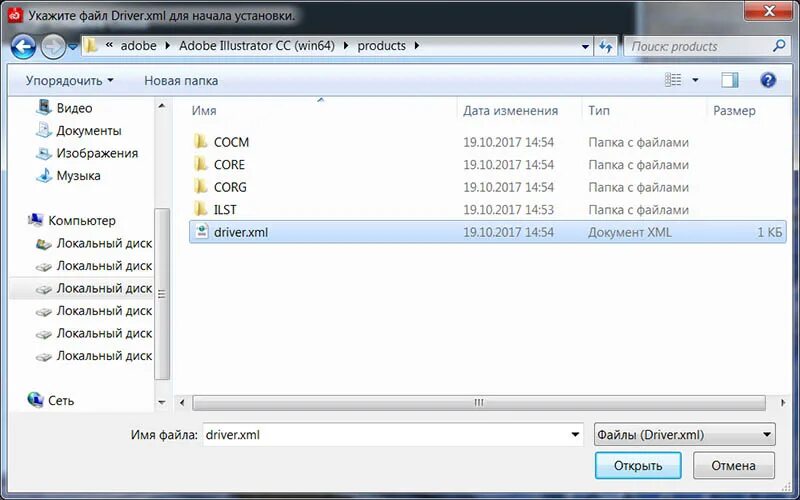
Task: Toggle the preview pane icon
Action: point(730,80)
